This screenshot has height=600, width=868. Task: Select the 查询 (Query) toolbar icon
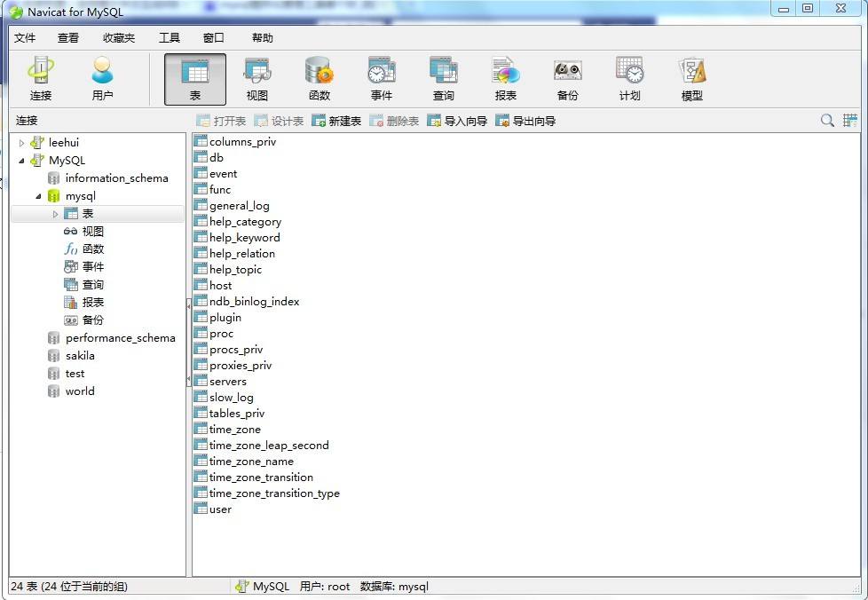(444, 79)
